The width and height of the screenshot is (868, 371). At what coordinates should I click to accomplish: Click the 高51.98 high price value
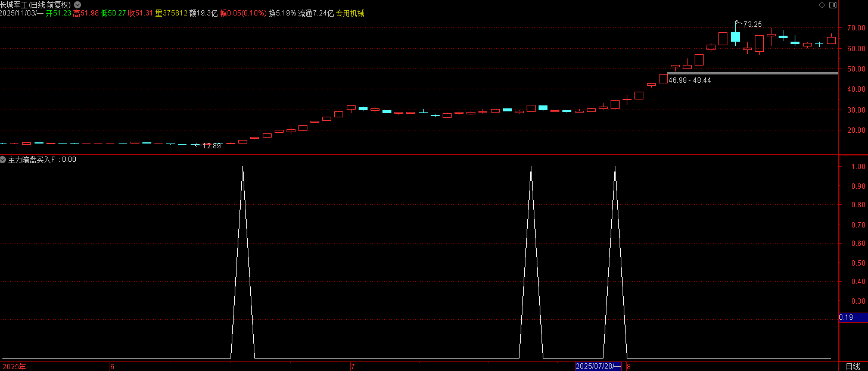click(86, 13)
